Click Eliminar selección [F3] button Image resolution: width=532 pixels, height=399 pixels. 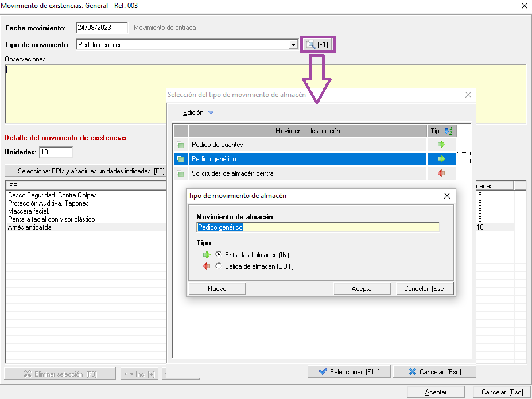pos(60,374)
